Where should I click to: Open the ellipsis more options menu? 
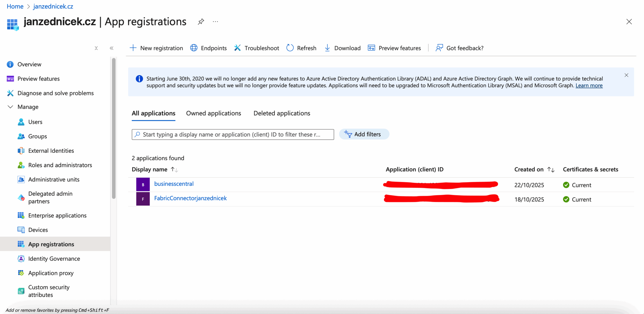tap(215, 22)
